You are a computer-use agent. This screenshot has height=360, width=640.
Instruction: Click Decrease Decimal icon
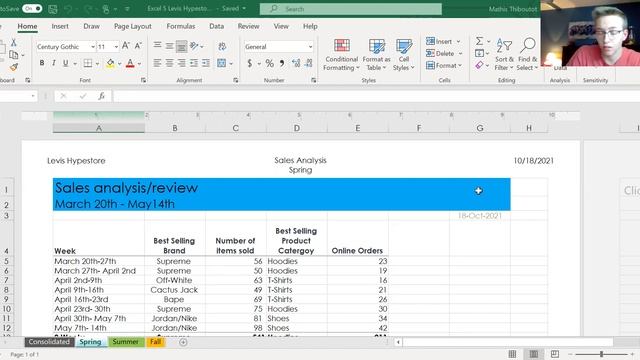(x=309, y=63)
